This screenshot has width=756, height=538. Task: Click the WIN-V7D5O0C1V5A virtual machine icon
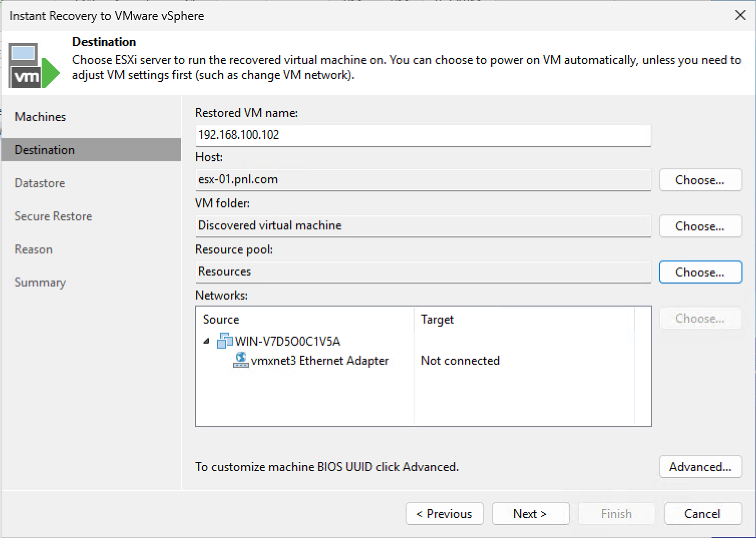225,341
